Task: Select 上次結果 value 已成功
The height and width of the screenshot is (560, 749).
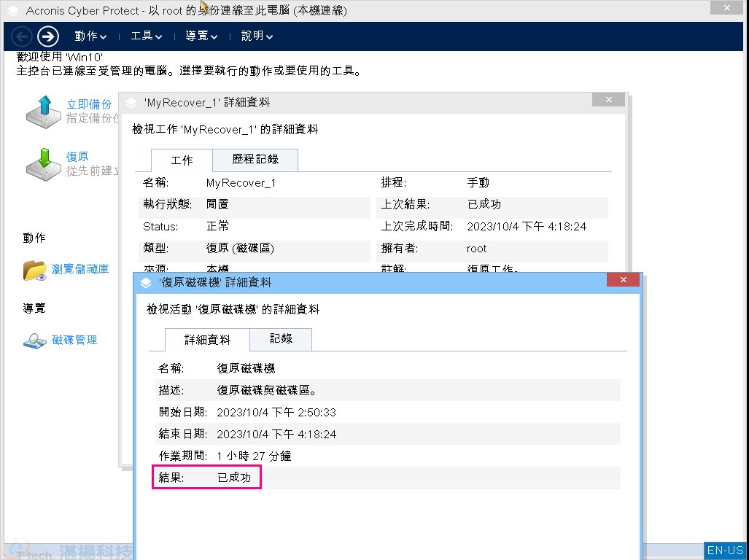Action: pos(484,204)
